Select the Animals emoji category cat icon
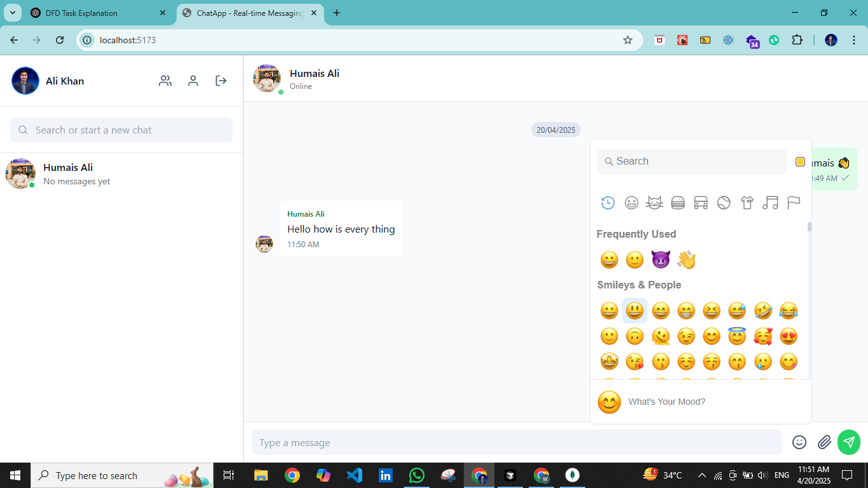The image size is (868, 488). pyautogui.click(x=654, y=202)
